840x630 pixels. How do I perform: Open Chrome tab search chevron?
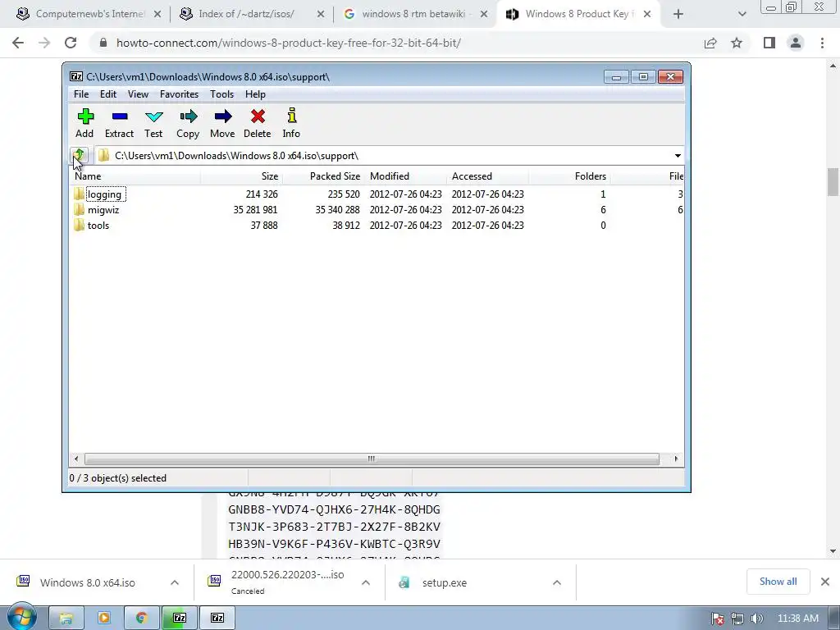point(742,15)
